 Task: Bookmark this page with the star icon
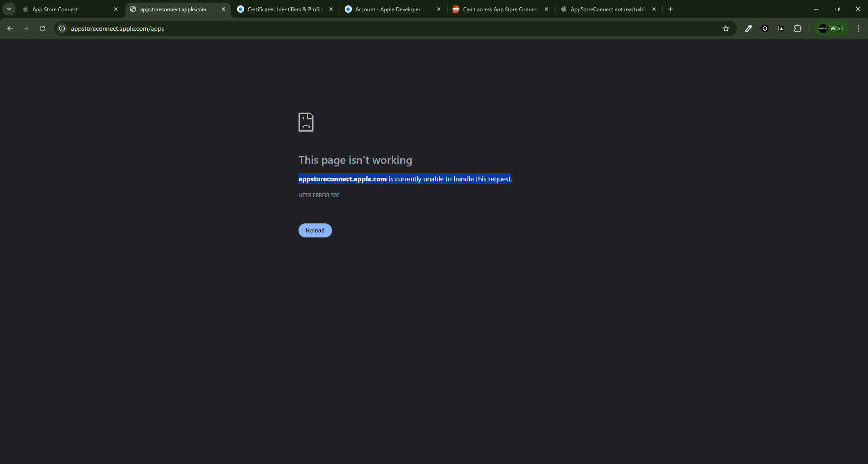[x=726, y=28]
